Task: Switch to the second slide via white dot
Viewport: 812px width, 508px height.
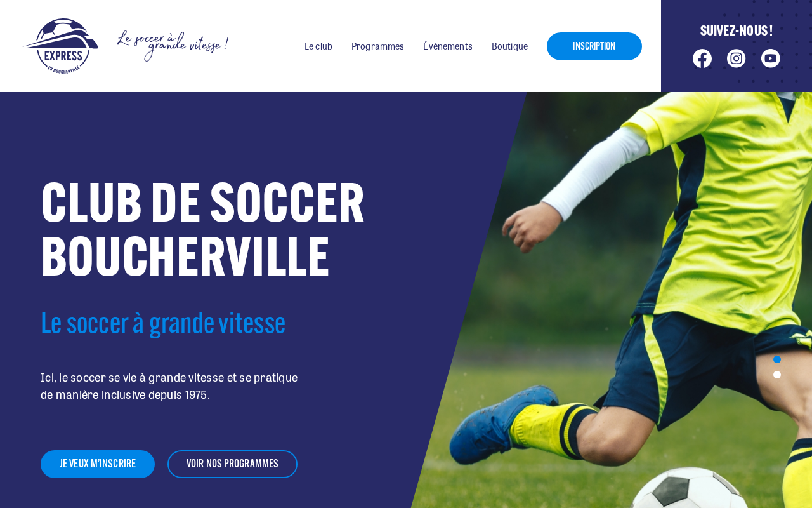Action: click(777, 375)
